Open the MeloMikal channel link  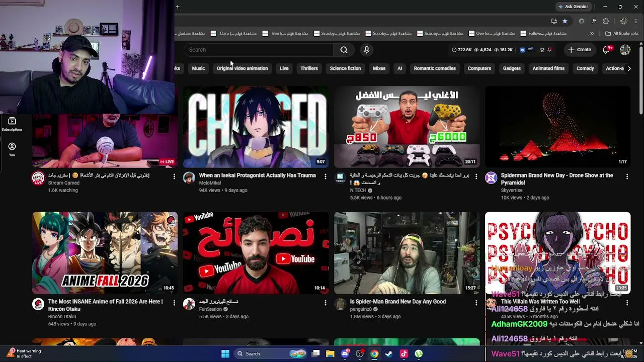pos(210,183)
